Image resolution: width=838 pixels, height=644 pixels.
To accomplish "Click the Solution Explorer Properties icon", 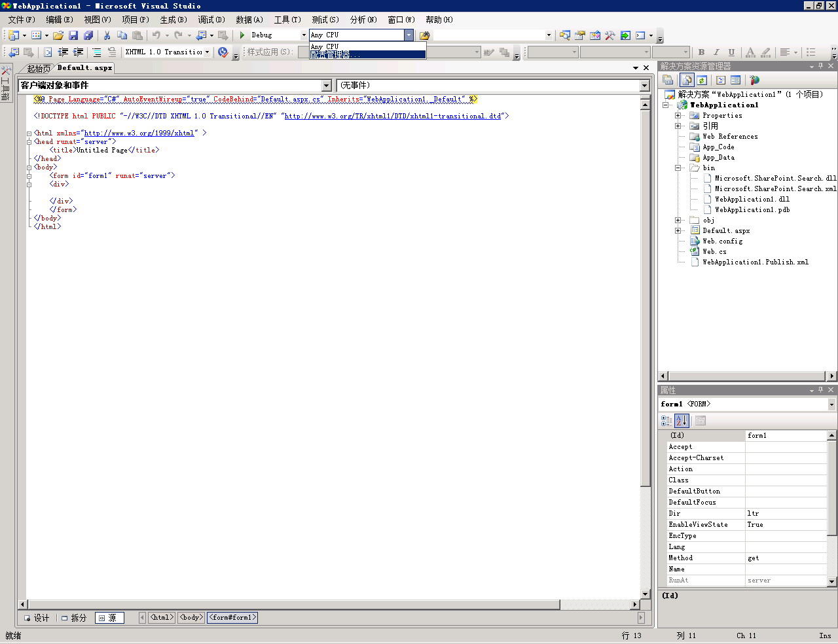I will [x=668, y=80].
